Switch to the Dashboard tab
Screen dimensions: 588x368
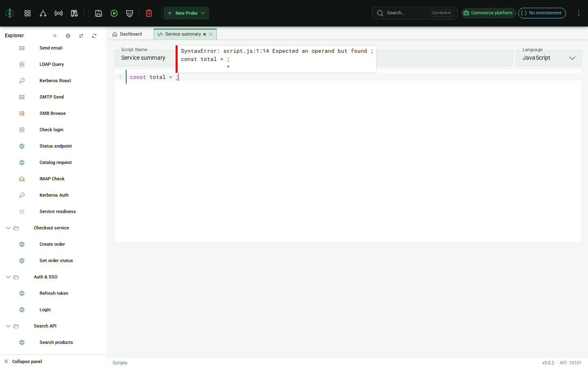point(127,34)
